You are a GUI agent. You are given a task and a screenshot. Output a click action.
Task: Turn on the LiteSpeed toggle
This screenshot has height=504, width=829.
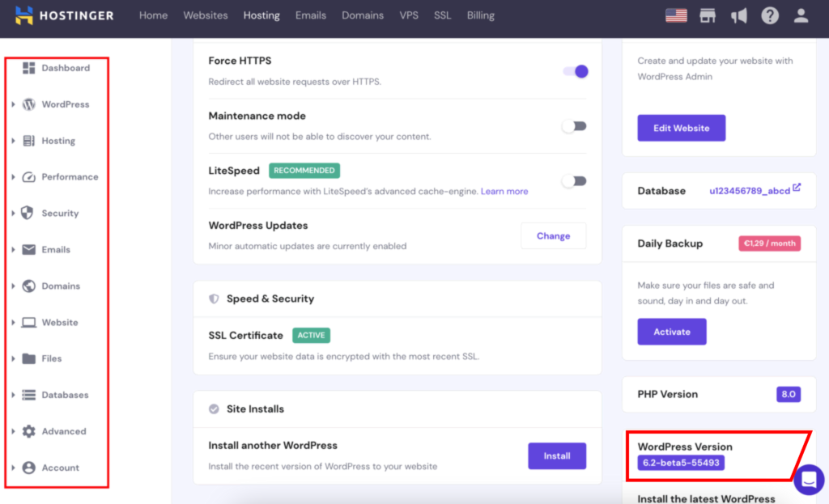(574, 181)
